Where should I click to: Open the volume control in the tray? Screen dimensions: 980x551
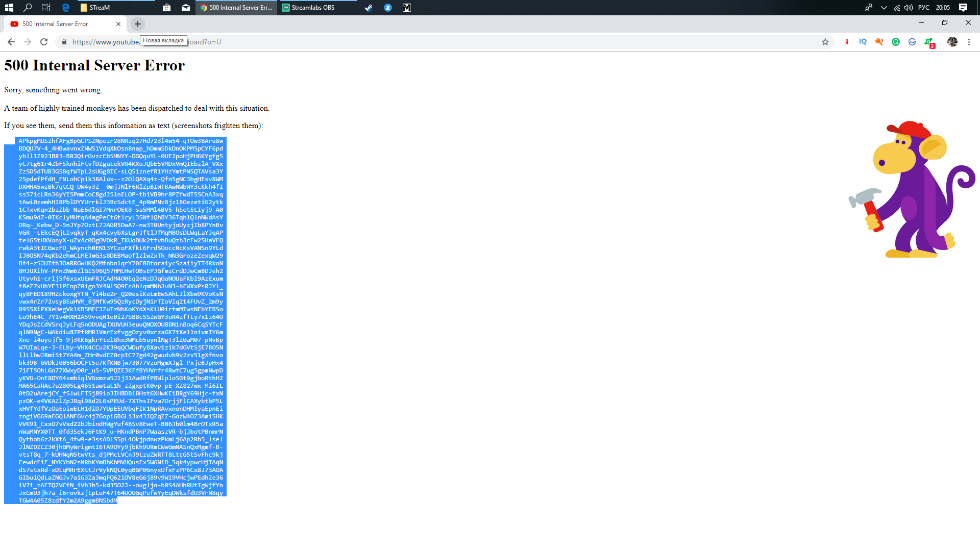909,8
